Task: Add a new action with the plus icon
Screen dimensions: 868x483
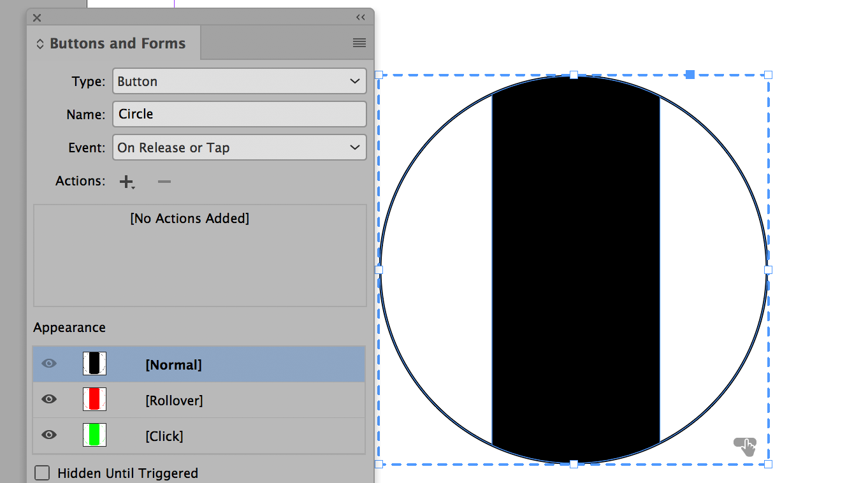Action: coord(126,181)
